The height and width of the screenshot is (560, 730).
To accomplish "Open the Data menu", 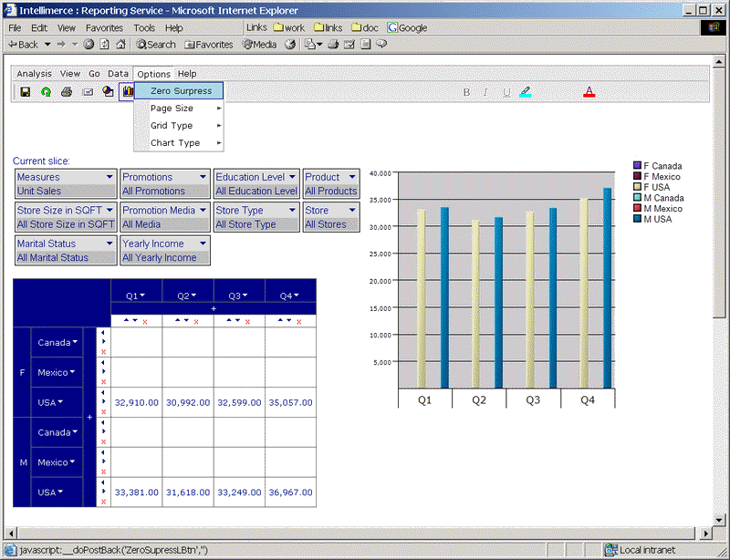I will pos(118,74).
